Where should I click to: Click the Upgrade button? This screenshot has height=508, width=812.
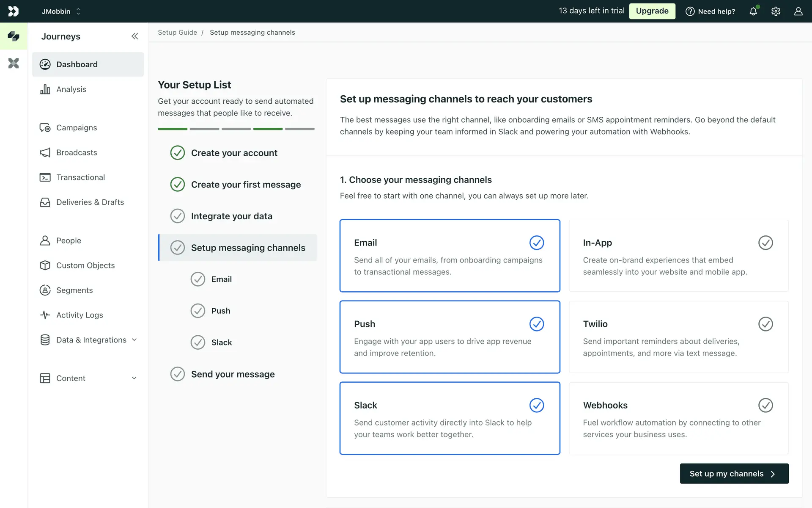(x=652, y=11)
